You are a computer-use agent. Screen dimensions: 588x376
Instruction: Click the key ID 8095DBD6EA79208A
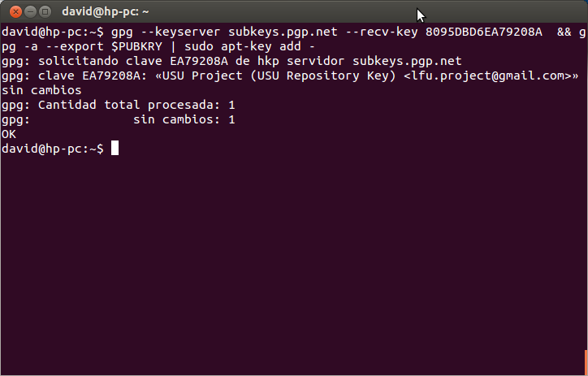[x=484, y=32]
